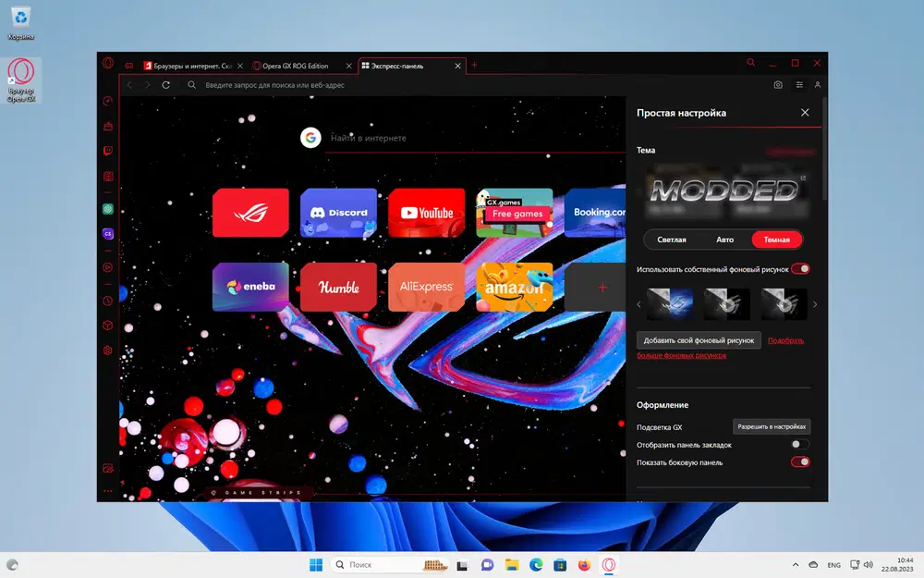Screen dimensions: 924x578
Task: Enable the bookmarks bar toggle
Action: [x=800, y=444]
